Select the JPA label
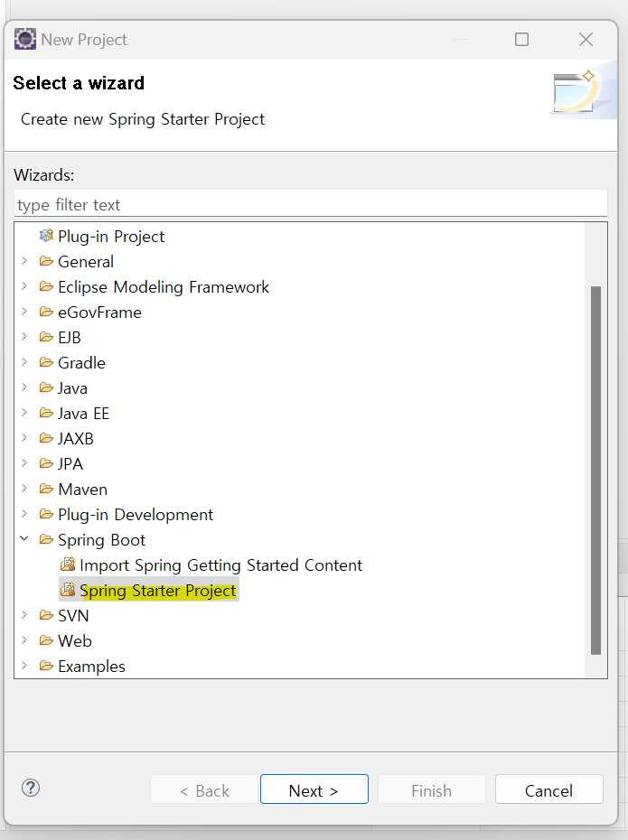Screen dimensions: 628x840 click(70, 463)
